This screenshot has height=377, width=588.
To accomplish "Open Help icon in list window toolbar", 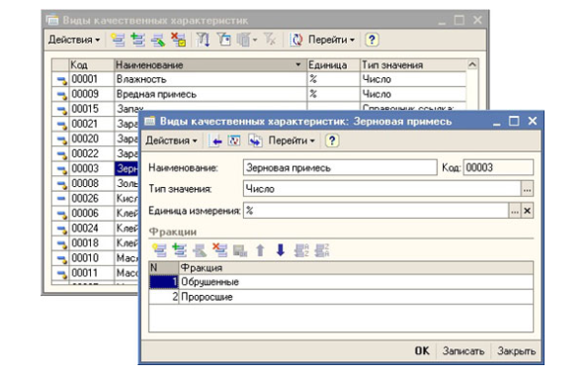I will click(372, 40).
